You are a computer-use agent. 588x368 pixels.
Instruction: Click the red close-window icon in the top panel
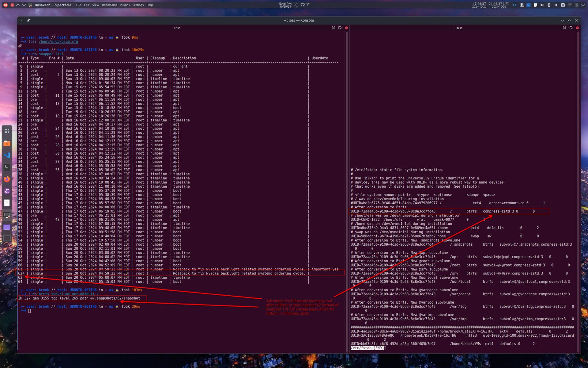point(12,5)
